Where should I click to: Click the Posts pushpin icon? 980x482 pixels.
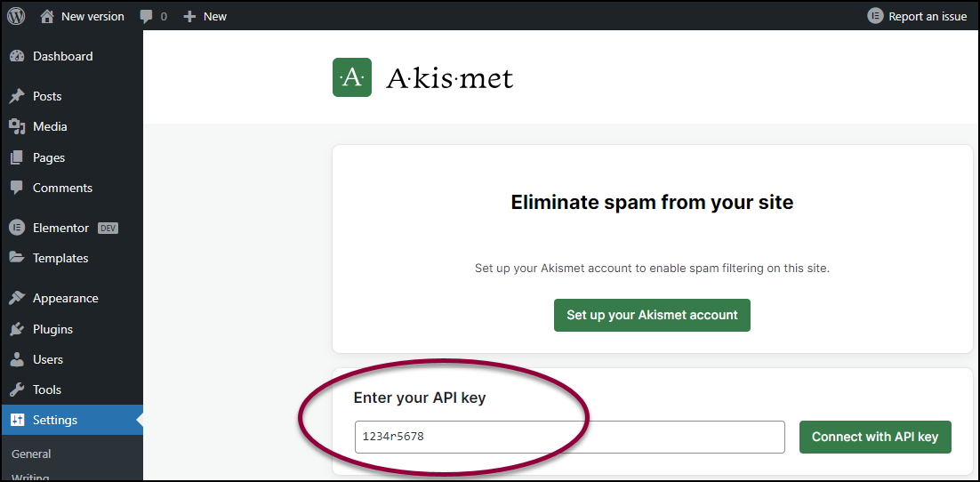point(17,96)
